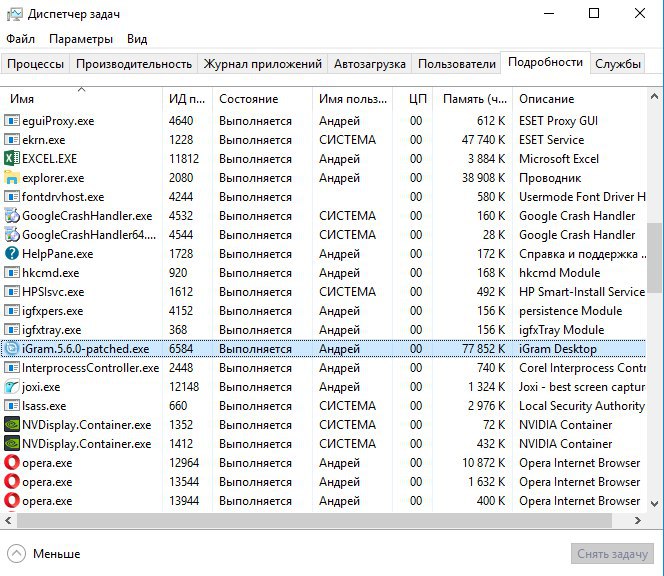The height and width of the screenshot is (576, 664).
Task: Click the joxi.exe bird icon
Action: (x=12, y=386)
